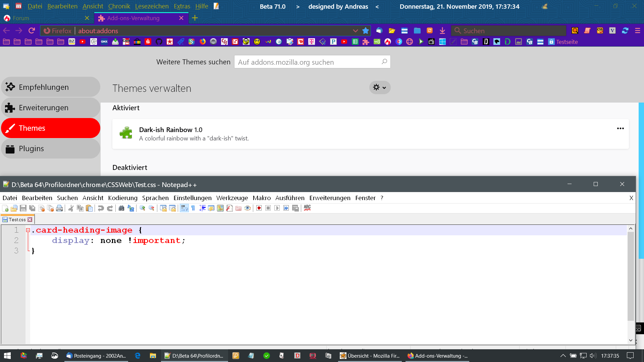Click the Notepad++ vertical scrollbar
This screenshot has height=362, width=644.
(631, 276)
